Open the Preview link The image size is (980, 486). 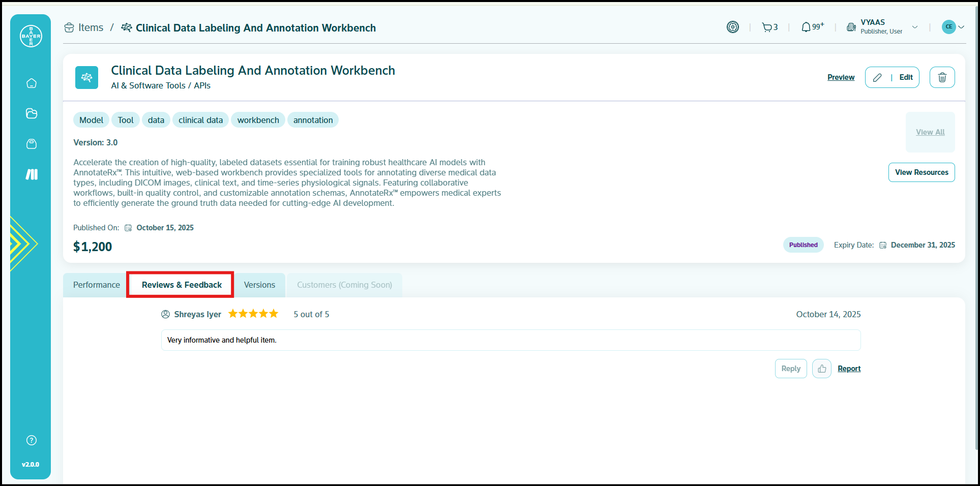pyautogui.click(x=841, y=77)
